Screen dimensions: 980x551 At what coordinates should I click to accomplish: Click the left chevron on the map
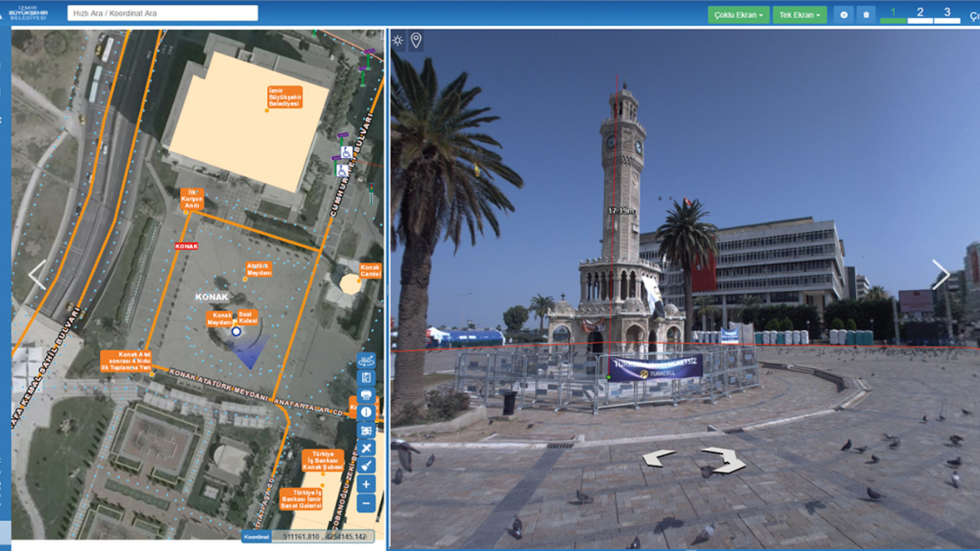pos(37,275)
